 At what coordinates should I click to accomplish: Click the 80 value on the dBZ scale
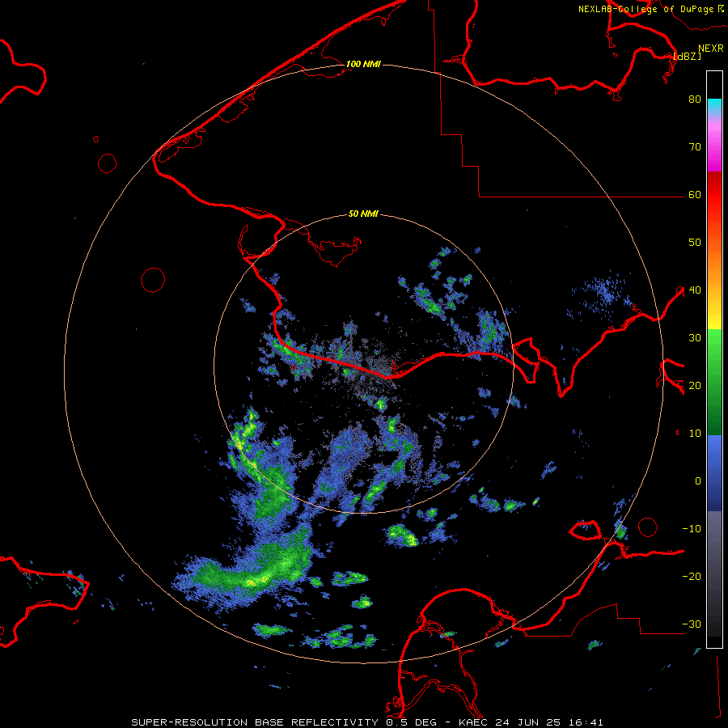(x=695, y=99)
